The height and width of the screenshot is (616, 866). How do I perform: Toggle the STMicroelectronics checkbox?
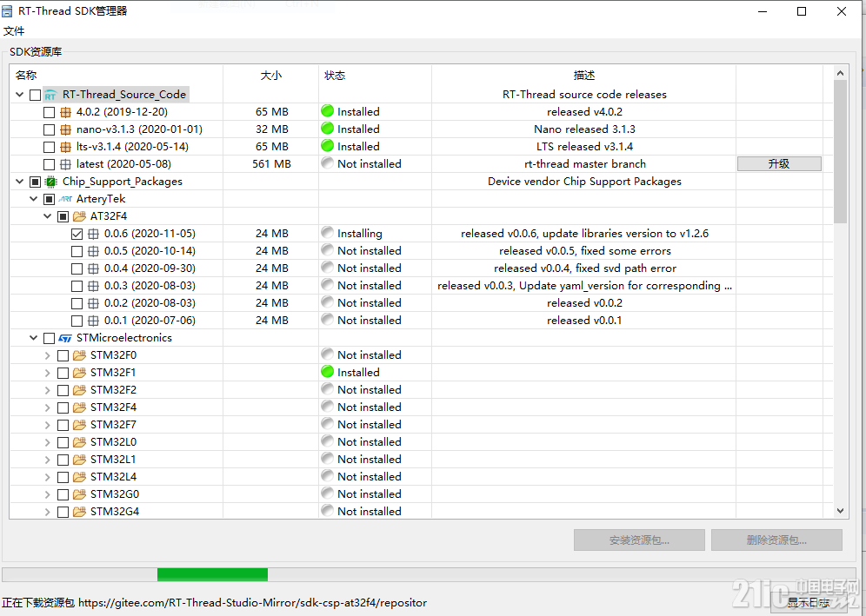50,338
